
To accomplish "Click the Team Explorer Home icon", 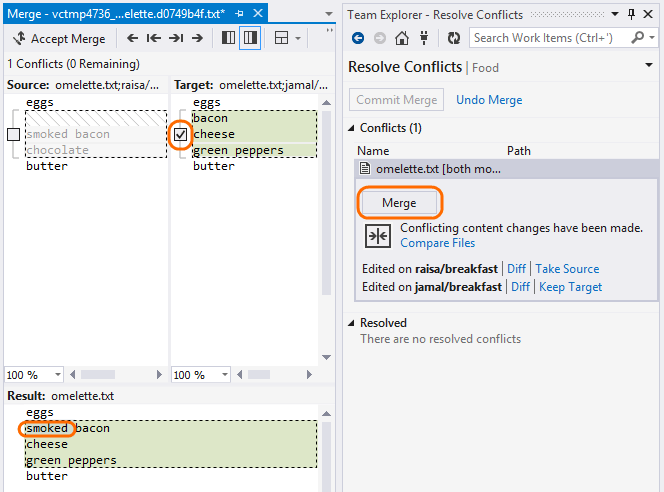I will pos(402,38).
